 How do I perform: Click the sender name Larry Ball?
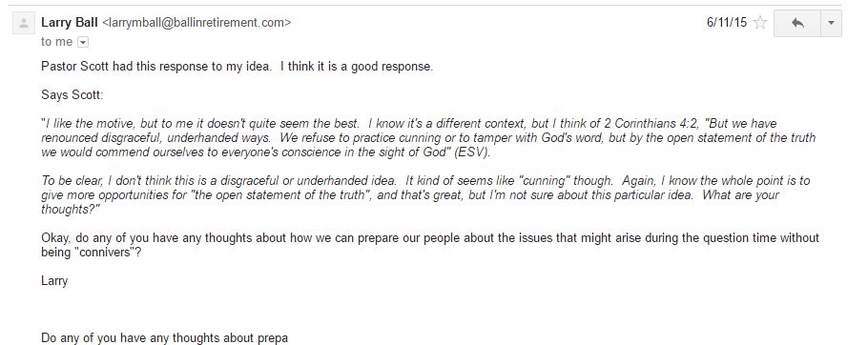tap(70, 23)
